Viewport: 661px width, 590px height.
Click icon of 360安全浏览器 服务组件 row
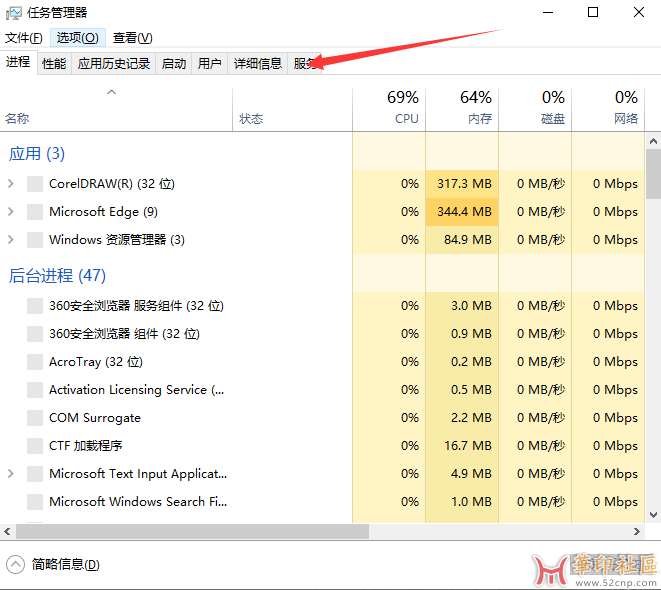(x=35, y=306)
